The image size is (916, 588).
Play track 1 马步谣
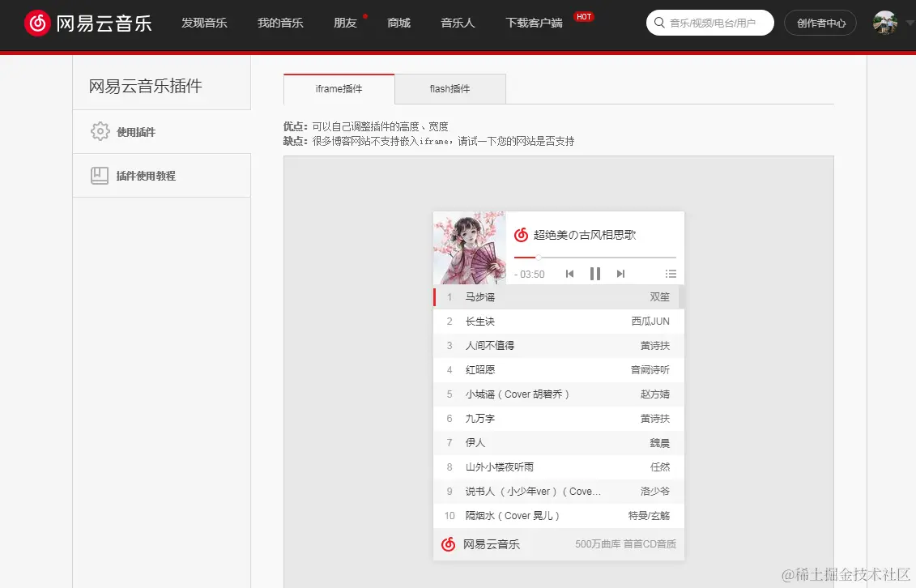pyautogui.click(x=556, y=296)
